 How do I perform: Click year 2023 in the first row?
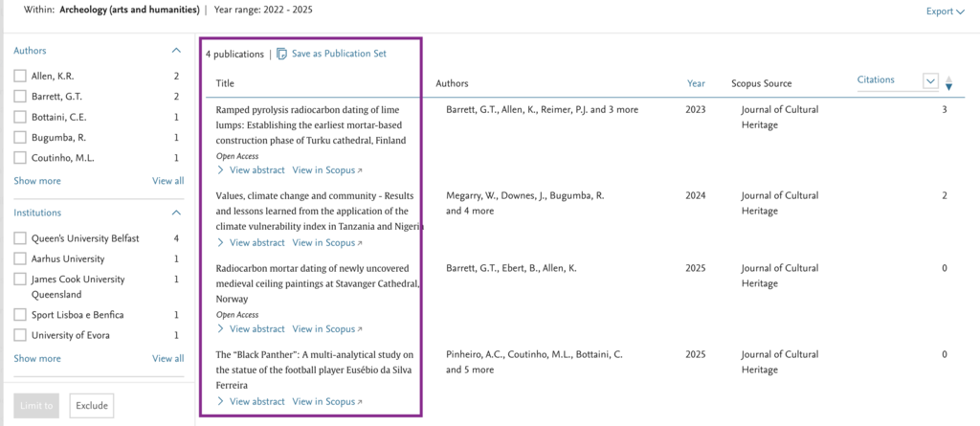coord(695,109)
